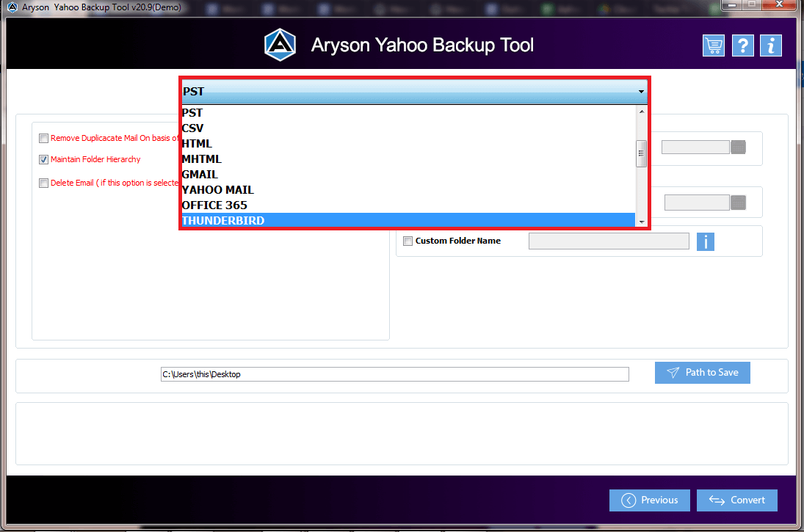The width and height of the screenshot is (804, 532).
Task: Enable the Custom Folder Name checkbox
Action: (408, 241)
